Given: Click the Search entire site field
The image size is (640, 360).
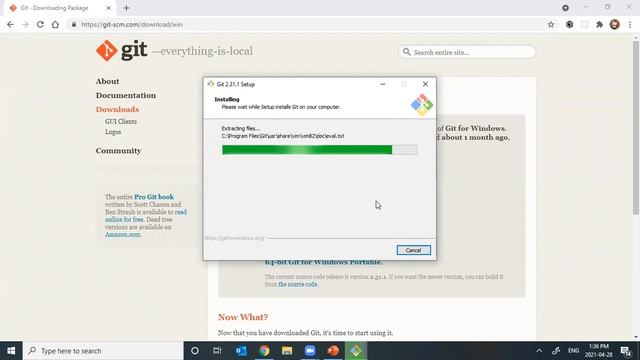Looking at the screenshot, I should click(x=467, y=52).
